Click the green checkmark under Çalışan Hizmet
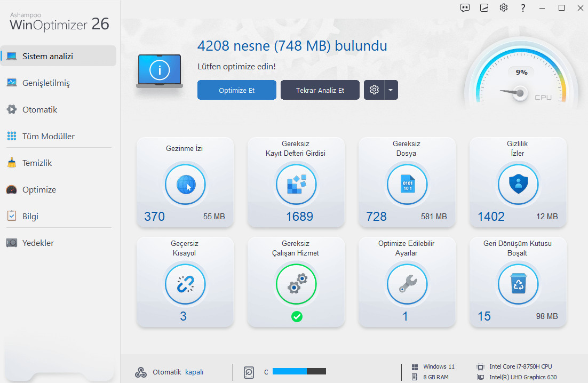The width and height of the screenshot is (588, 383). click(297, 317)
